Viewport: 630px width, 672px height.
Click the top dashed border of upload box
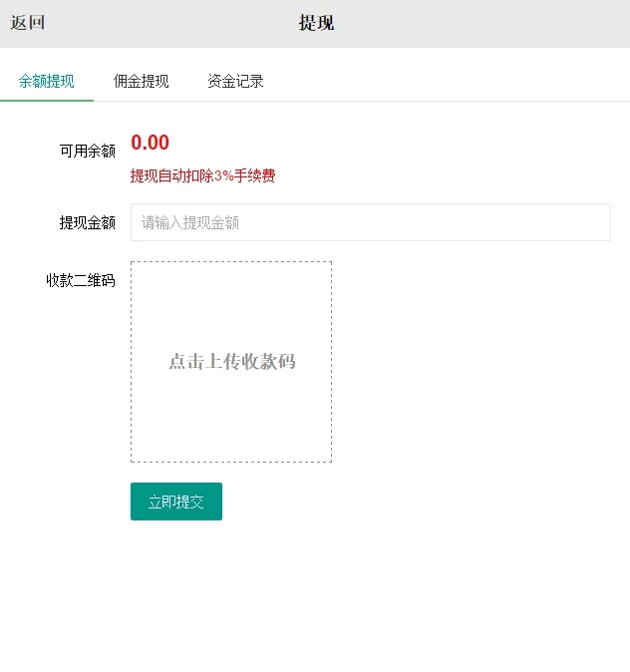coord(231,262)
